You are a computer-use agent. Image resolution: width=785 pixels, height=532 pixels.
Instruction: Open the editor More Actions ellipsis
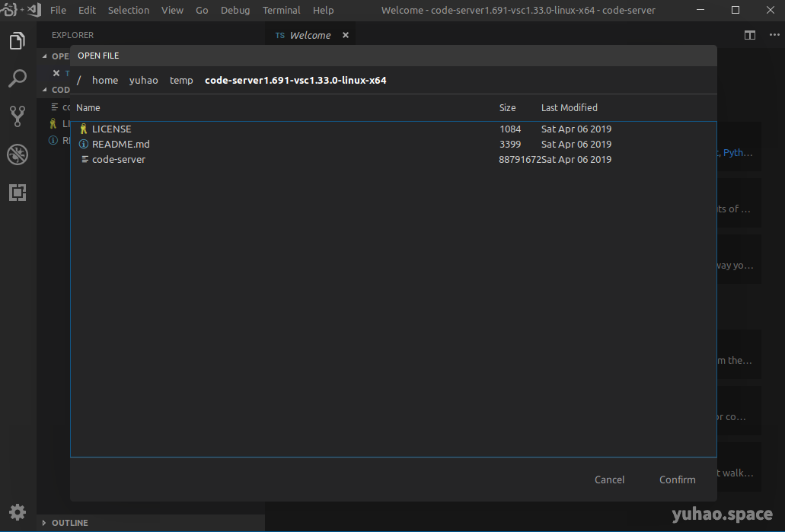coord(774,35)
